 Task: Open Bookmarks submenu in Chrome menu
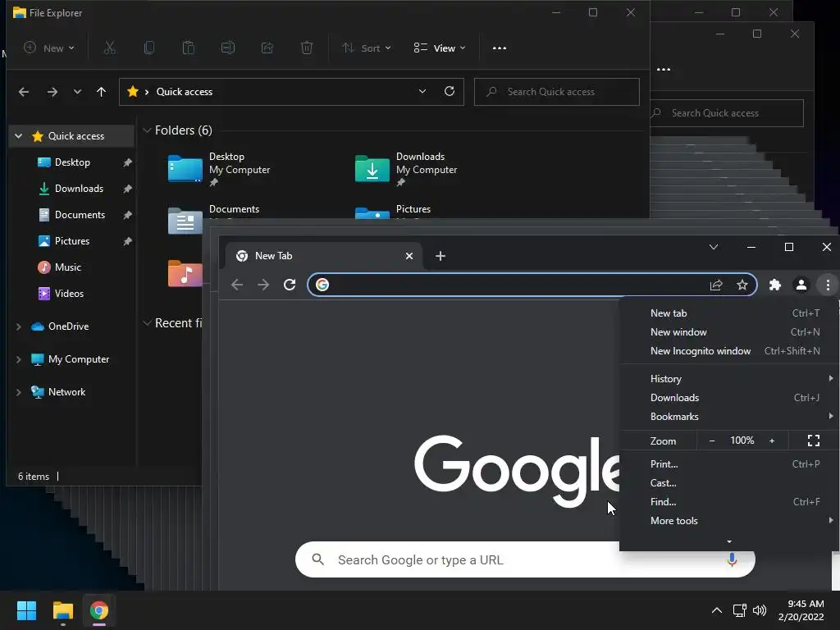coord(729,416)
